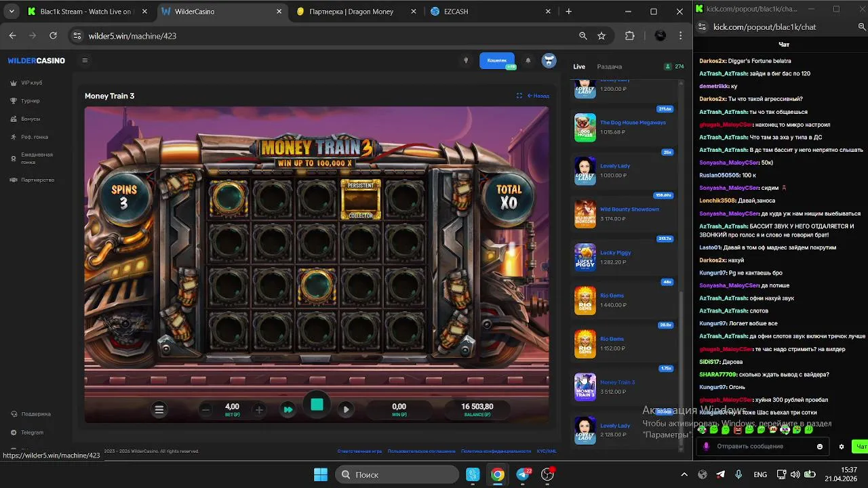The image size is (868, 488).
Task: Click the green Чат send button
Action: [861, 446]
